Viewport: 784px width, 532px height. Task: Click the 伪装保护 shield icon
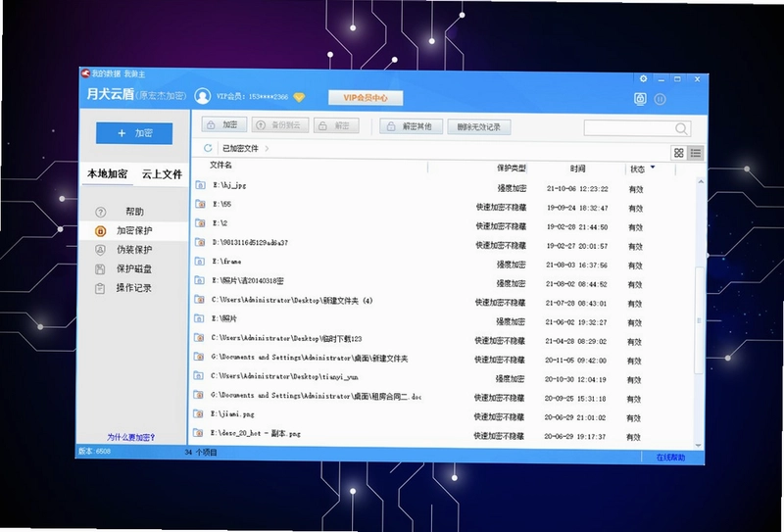point(101,250)
